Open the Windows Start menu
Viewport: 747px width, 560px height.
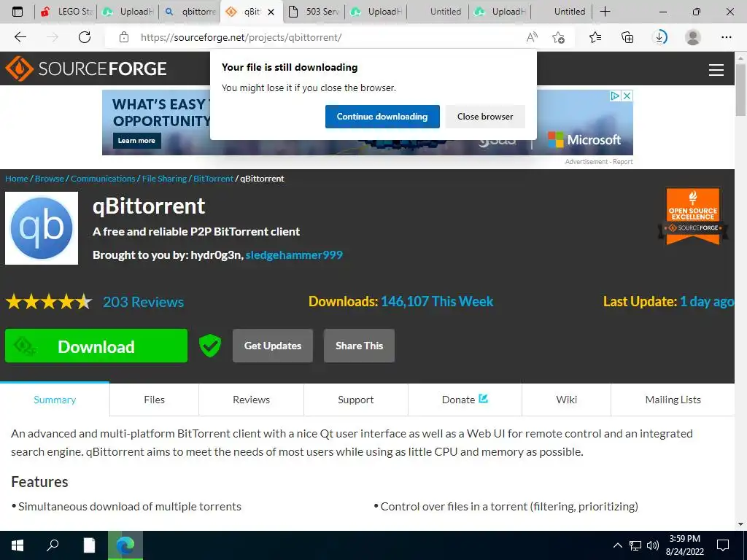click(x=18, y=545)
